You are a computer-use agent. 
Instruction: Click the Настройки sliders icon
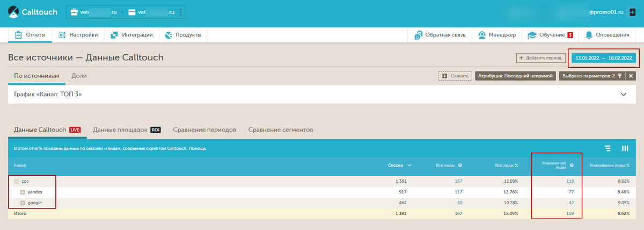pos(62,35)
